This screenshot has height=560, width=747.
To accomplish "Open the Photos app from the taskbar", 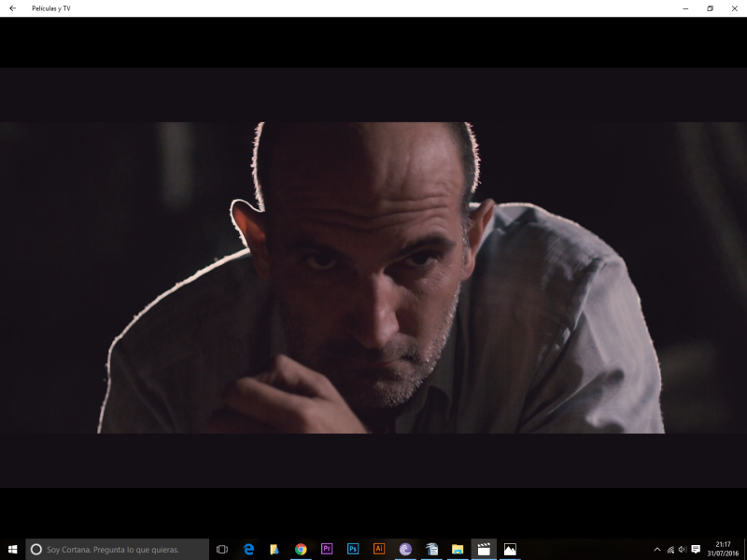I will coord(510,549).
